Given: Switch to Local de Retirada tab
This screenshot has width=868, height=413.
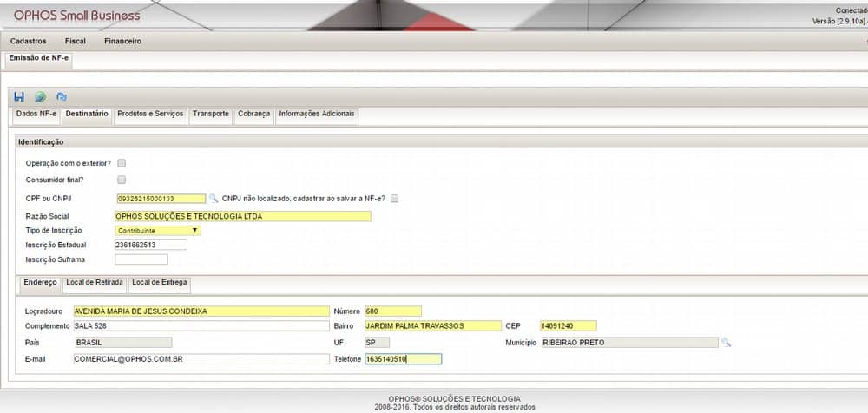Looking at the screenshot, I should (x=95, y=285).
